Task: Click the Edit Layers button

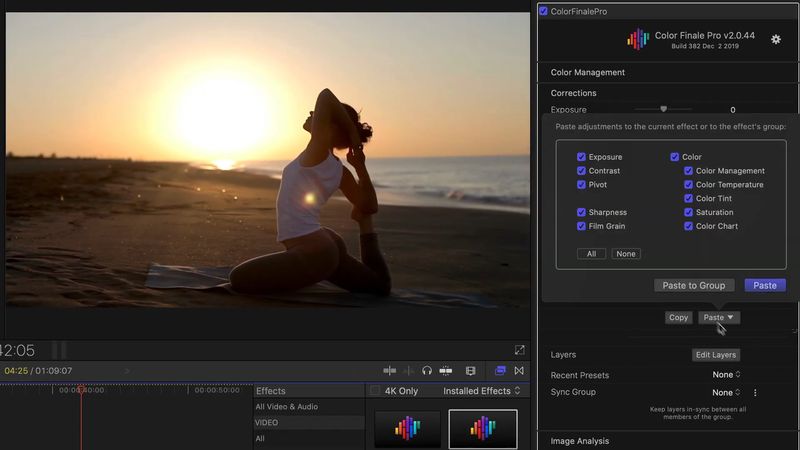Action: coord(715,355)
